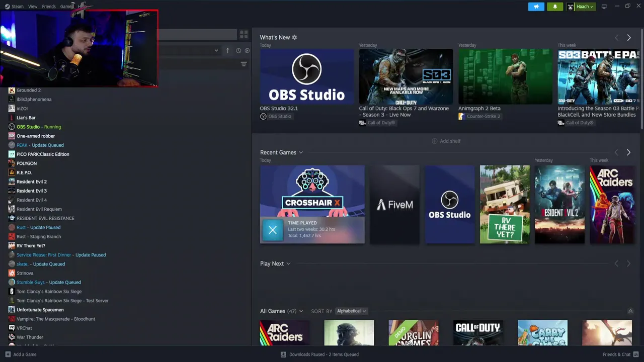The height and width of the screenshot is (362, 644).
Task: Open the Games menu
Action: coord(66,7)
